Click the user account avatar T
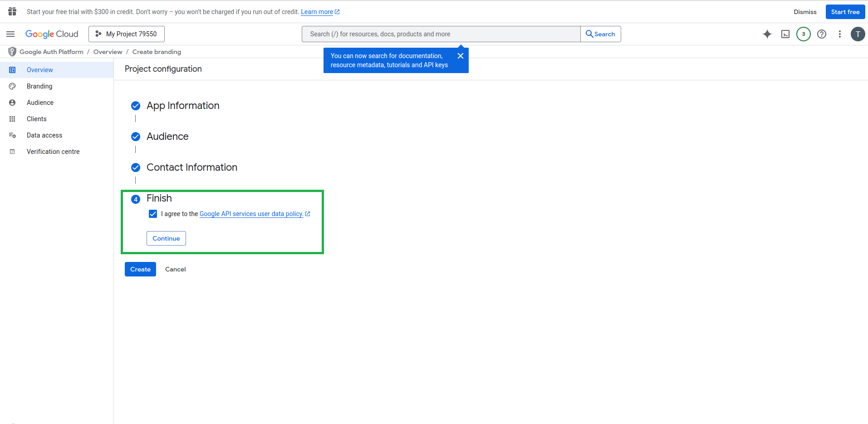The image size is (868, 424). tap(857, 34)
